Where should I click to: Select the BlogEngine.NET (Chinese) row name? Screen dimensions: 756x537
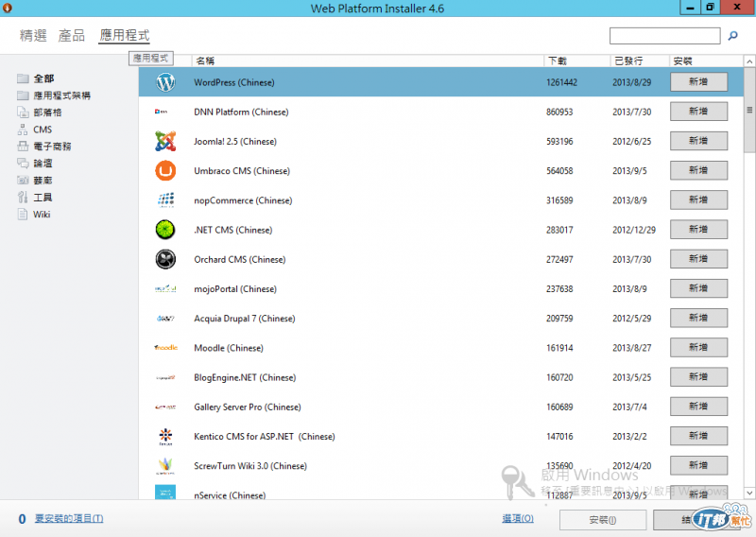point(245,378)
